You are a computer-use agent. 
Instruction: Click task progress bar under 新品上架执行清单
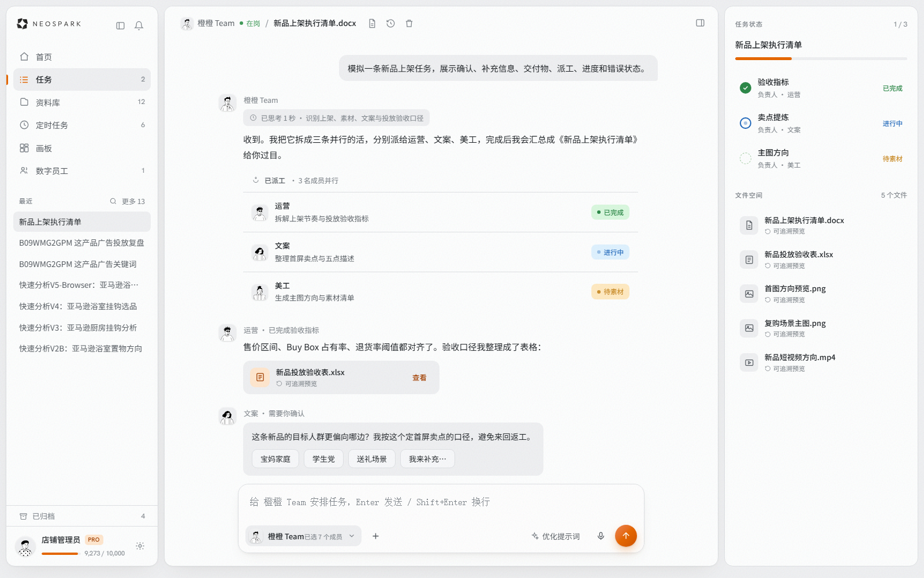click(x=821, y=58)
